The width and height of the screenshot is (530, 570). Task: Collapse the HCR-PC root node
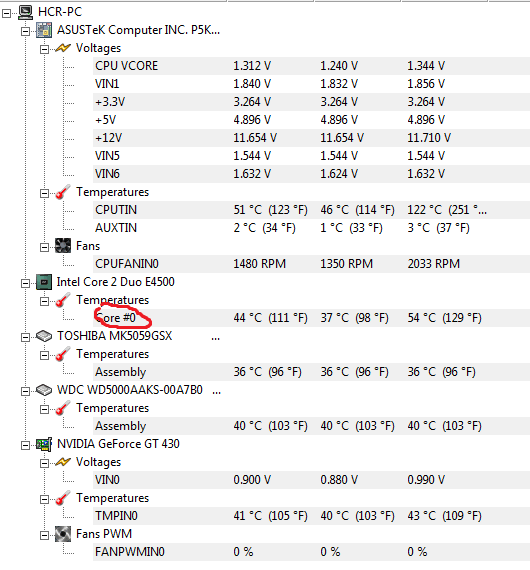point(7,13)
